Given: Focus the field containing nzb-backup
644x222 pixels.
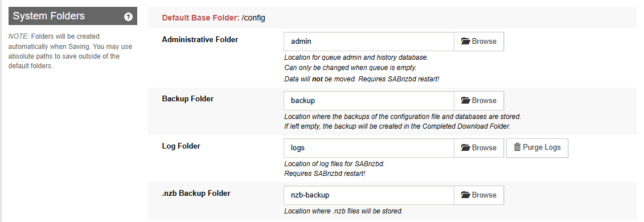Looking at the screenshot, I should tap(369, 195).
